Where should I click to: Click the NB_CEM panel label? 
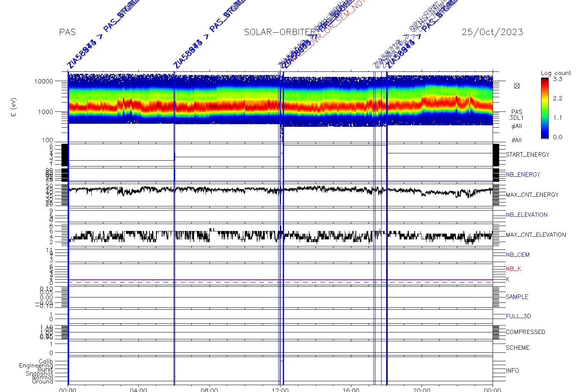(518, 254)
